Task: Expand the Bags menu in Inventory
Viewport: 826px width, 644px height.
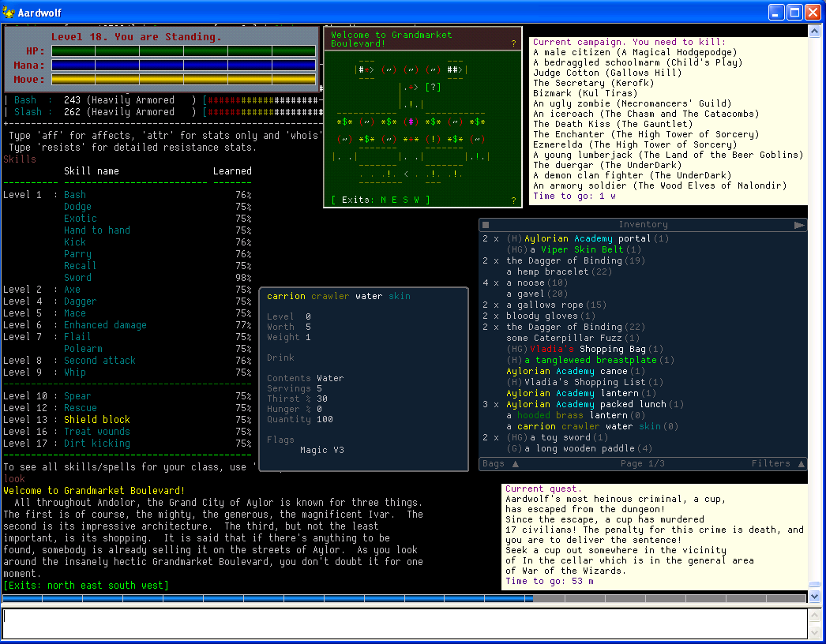Action: click(x=501, y=464)
